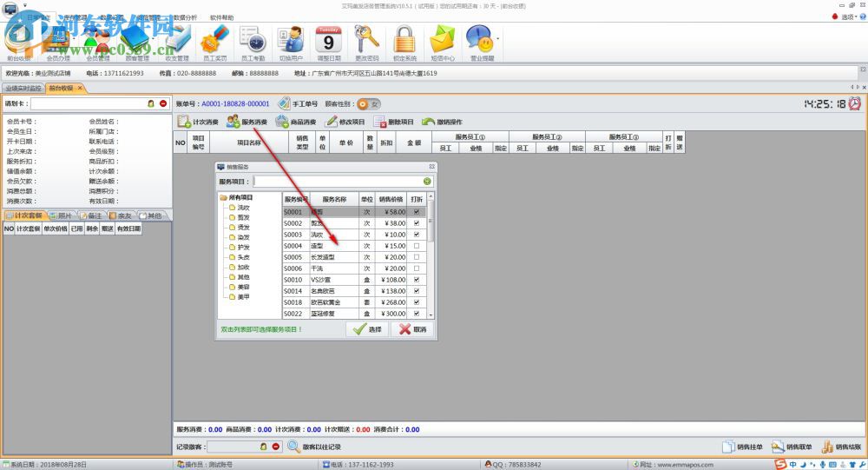Select 头皮 category folder

tap(240, 257)
